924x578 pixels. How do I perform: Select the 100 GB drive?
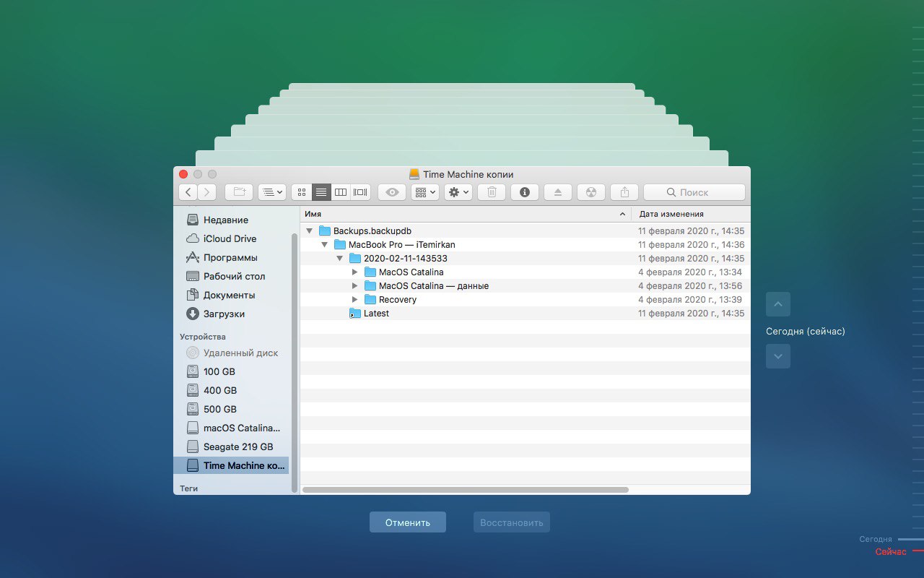pos(232,371)
